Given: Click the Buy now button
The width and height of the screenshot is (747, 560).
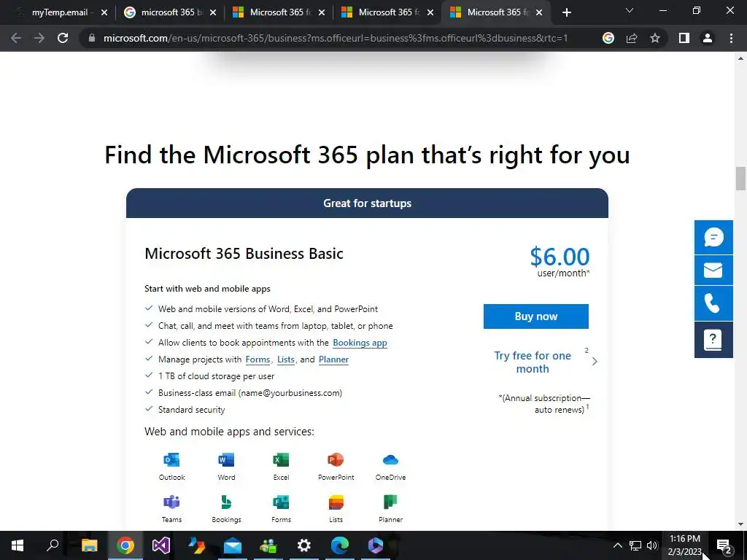Looking at the screenshot, I should 536,316.
